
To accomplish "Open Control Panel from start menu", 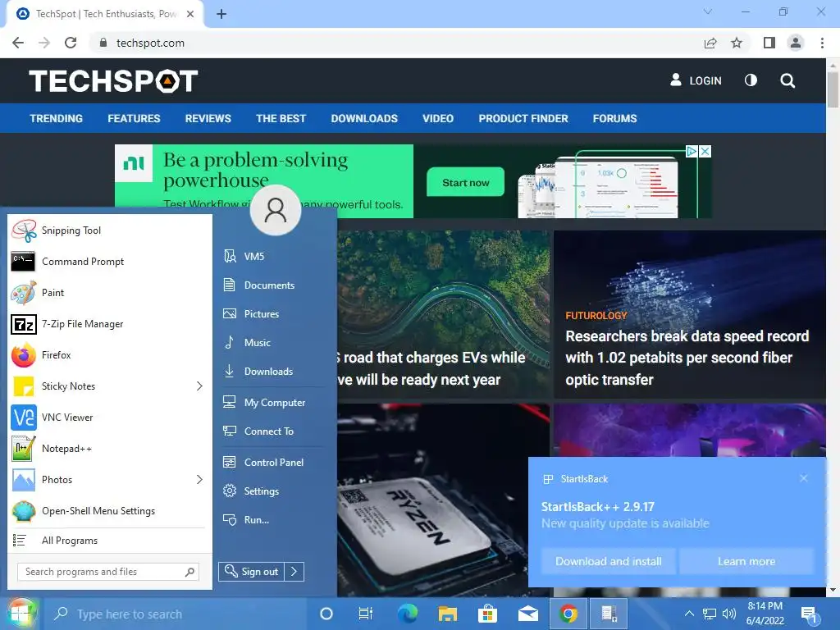I will [272, 463].
